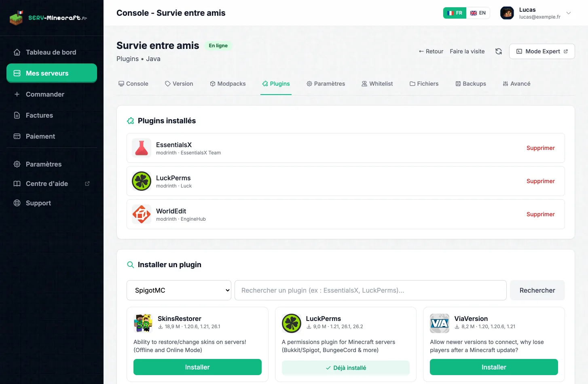Click the ViaVersion plugin logo
Viewport: 588px width, 384px height.
tap(440, 323)
